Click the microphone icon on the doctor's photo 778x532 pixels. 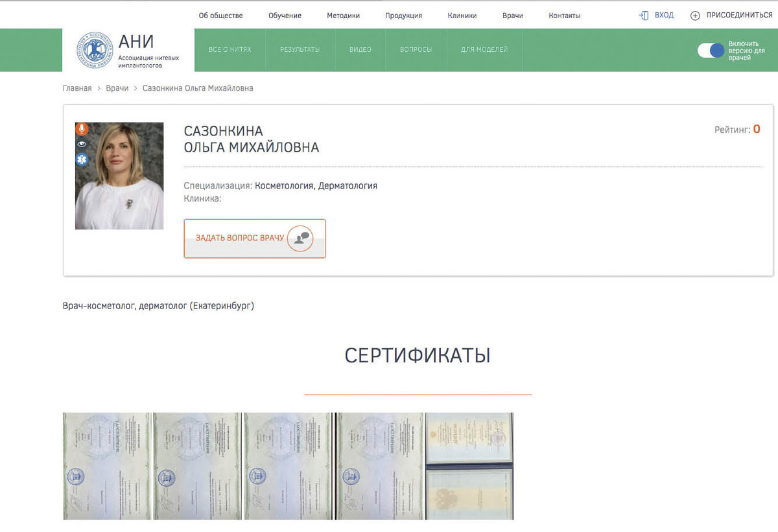82,129
